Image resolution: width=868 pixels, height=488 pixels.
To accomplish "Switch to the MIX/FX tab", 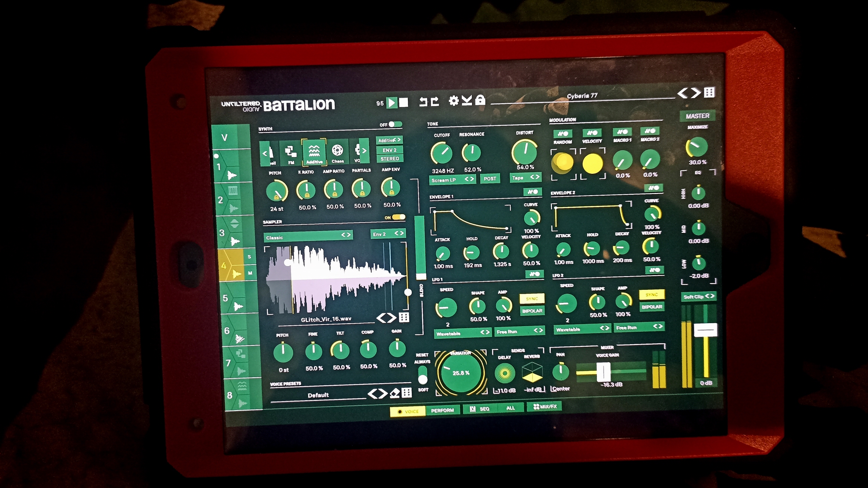I will click(x=545, y=407).
